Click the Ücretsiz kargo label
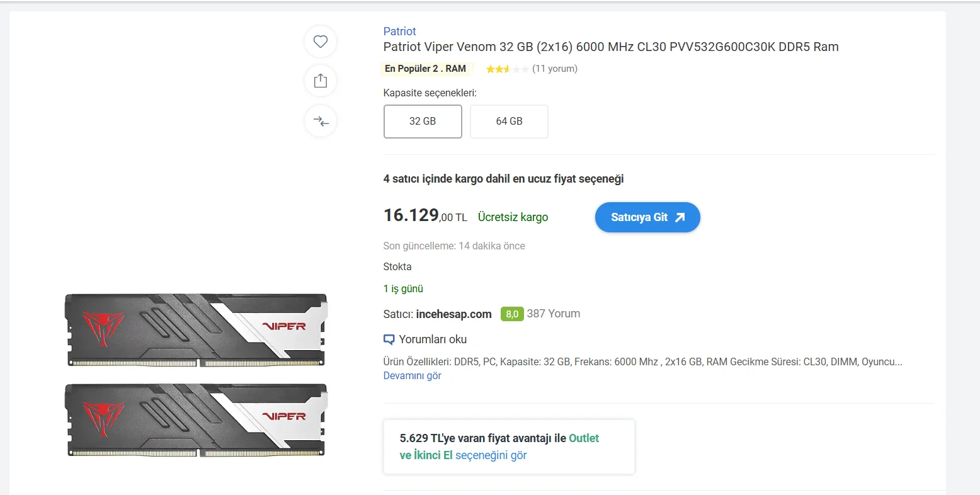 click(513, 217)
